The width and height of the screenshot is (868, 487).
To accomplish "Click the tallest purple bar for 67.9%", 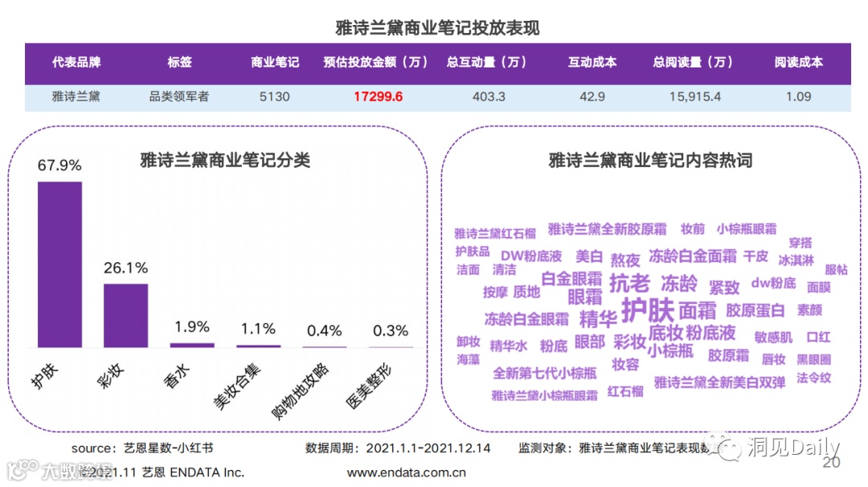I will click(59, 264).
